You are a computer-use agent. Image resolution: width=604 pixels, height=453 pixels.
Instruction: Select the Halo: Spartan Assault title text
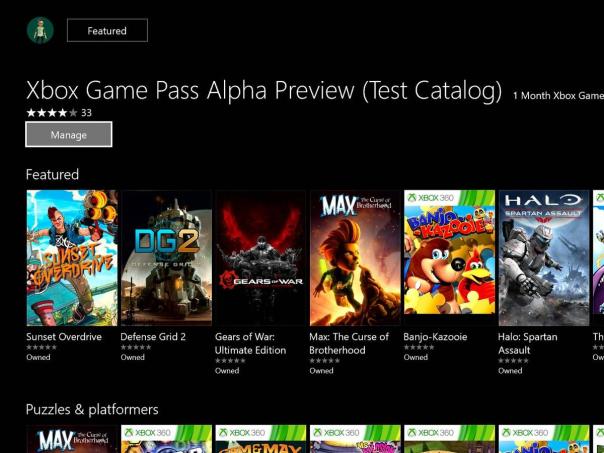[527, 344]
